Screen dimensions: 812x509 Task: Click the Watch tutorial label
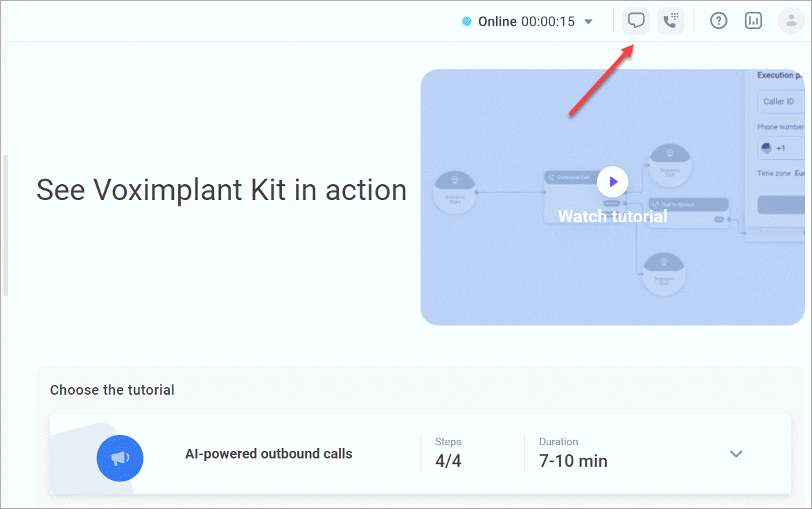(612, 217)
